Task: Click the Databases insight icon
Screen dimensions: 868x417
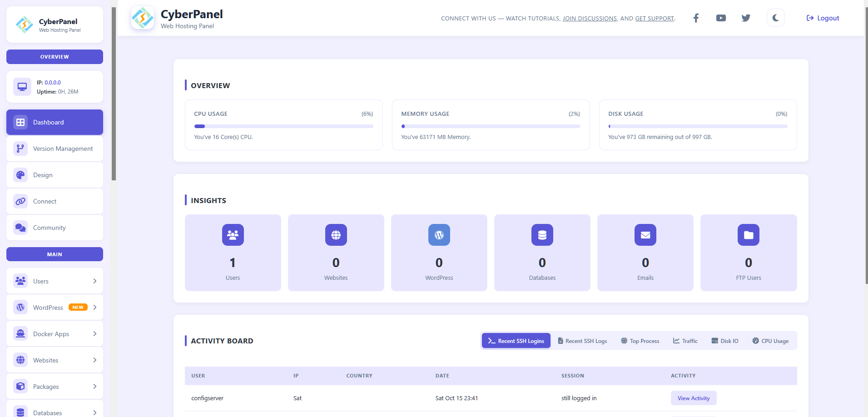Action: (x=542, y=235)
